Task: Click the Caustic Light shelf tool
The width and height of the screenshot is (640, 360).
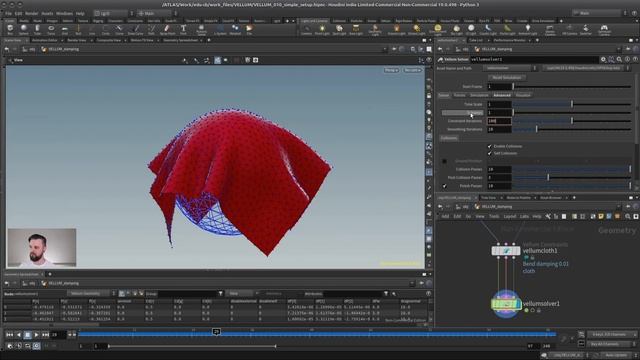Action: pyautogui.click(x=488, y=29)
